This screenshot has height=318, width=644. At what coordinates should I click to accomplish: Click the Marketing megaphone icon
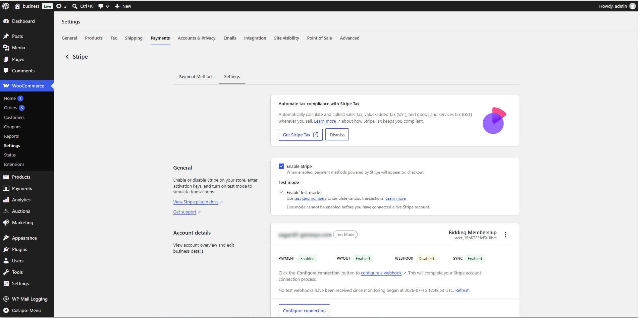pyautogui.click(x=6, y=222)
